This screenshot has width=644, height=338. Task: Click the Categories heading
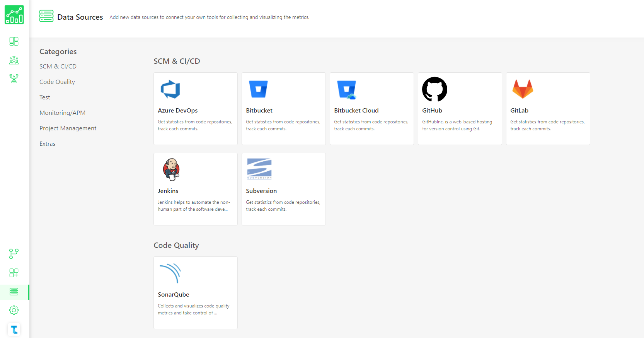(58, 51)
